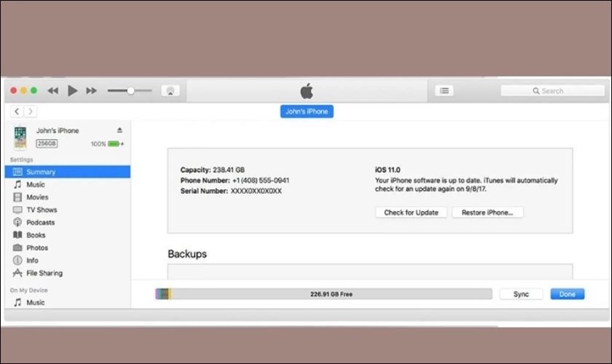This screenshot has width=612, height=364.
Task: Click the blue Done button
Action: point(568,294)
